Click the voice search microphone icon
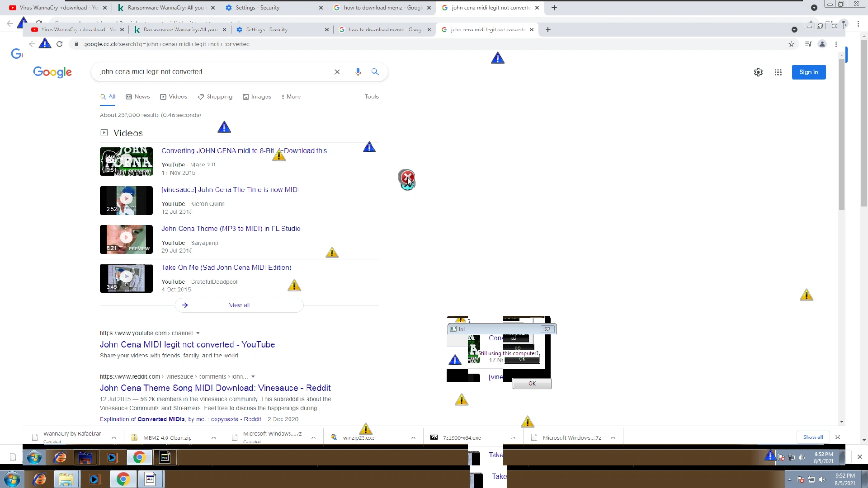The height and width of the screenshot is (488, 868). coord(358,72)
